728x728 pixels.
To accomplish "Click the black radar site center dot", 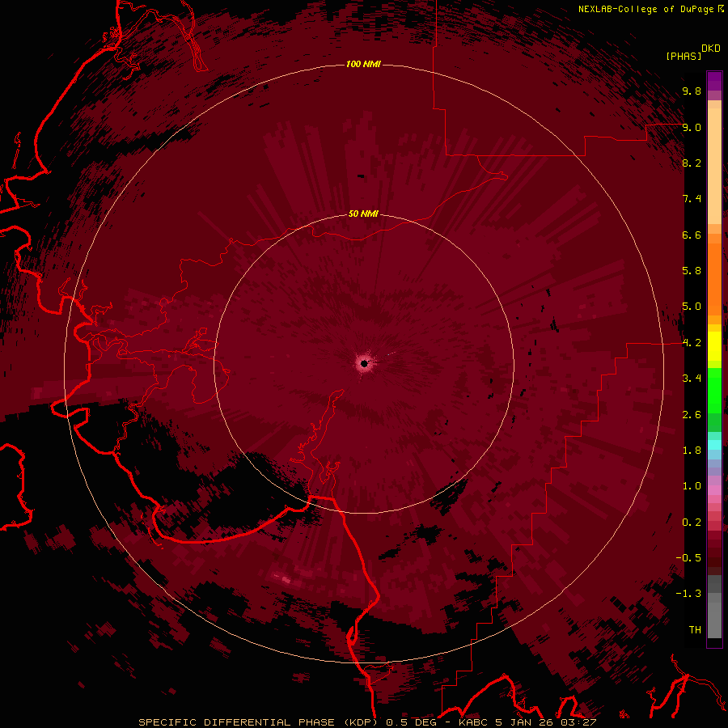I will 364,363.
